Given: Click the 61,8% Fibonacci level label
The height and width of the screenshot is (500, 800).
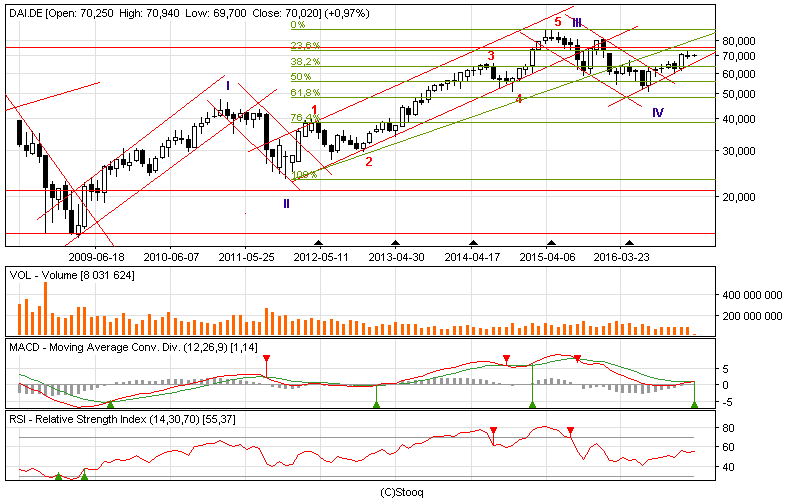Looking at the screenshot, I should (306, 92).
